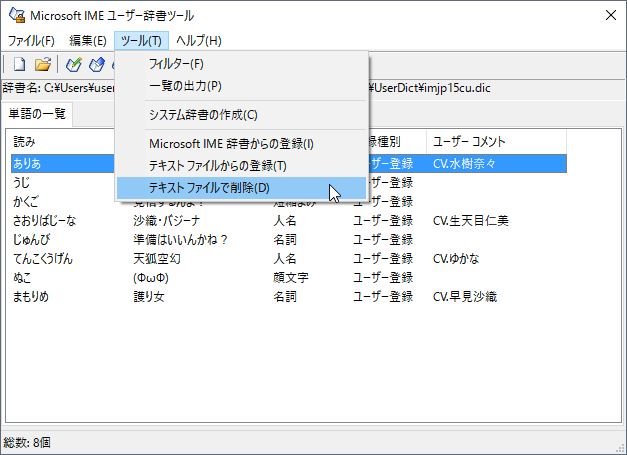
Task: Open the ヘルプ(H) menu
Action: 199,41
